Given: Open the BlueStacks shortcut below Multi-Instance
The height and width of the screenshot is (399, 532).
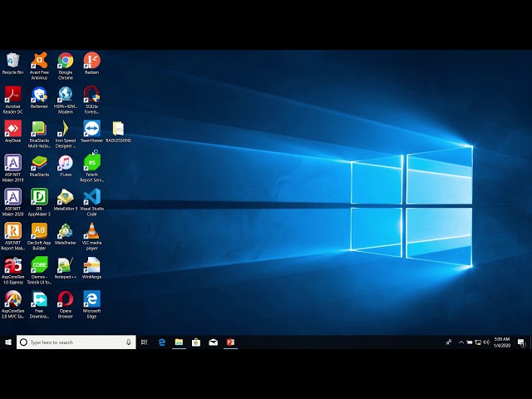Looking at the screenshot, I should (x=39, y=165).
